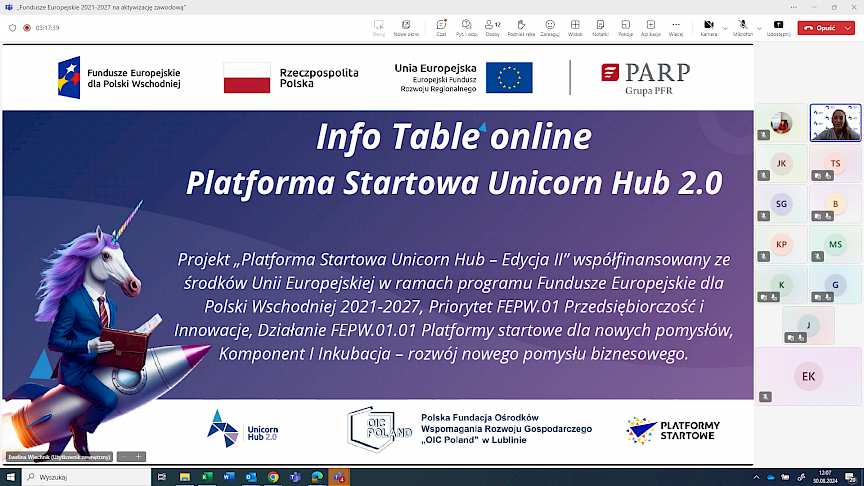Open Word from the taskbar
This screenshot has width=864, height=486.
tap(229, 477)
